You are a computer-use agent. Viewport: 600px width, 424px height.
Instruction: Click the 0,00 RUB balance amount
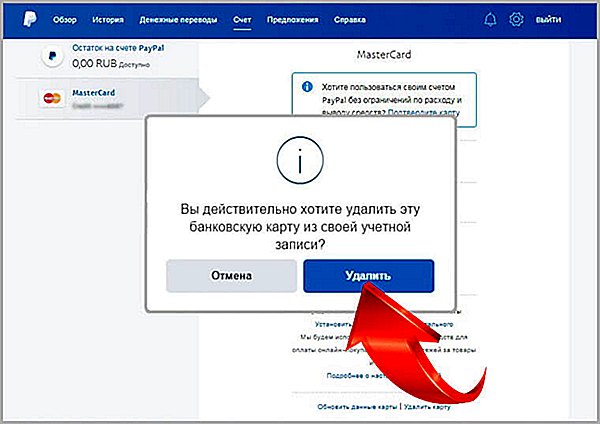95,64
